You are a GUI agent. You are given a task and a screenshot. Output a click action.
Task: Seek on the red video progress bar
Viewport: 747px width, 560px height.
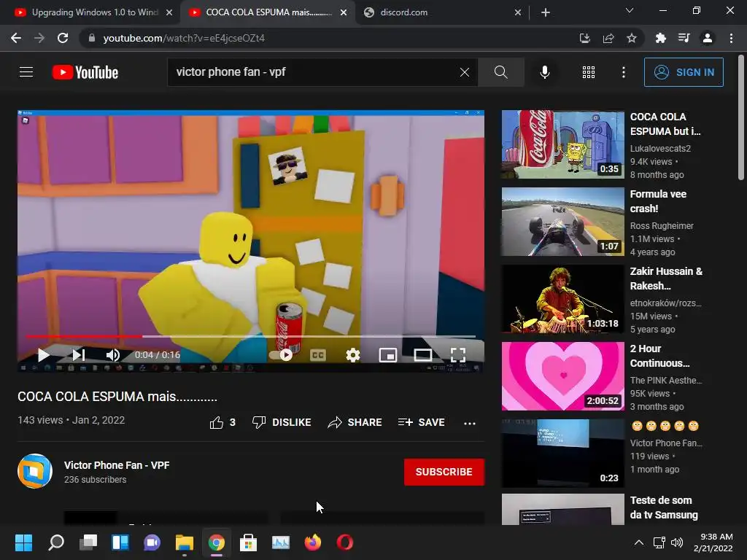click(x=251, y=336)
